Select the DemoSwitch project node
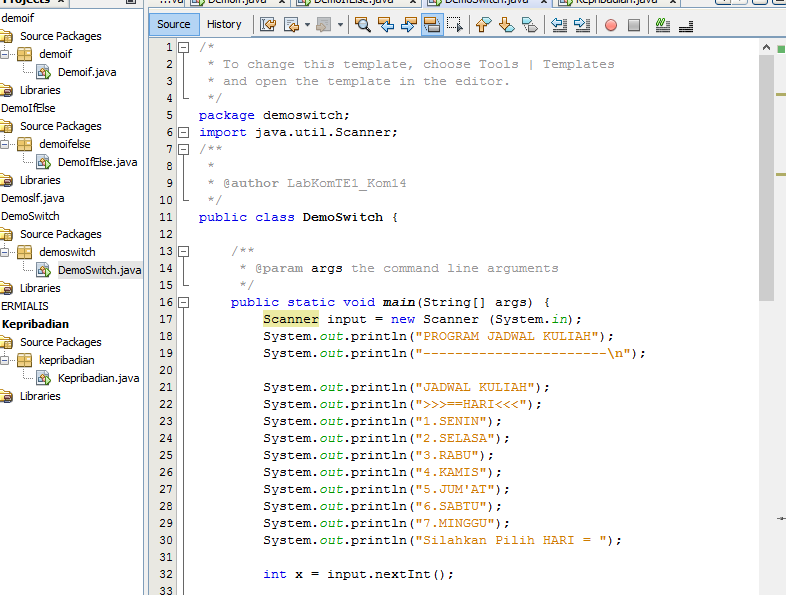 (x=30, y=217)
